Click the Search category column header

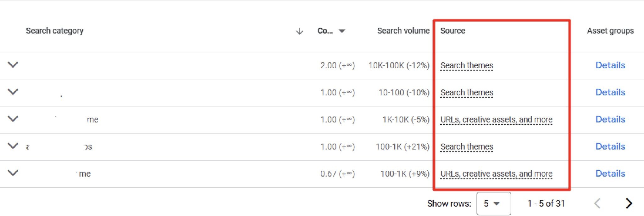point(55,31)
